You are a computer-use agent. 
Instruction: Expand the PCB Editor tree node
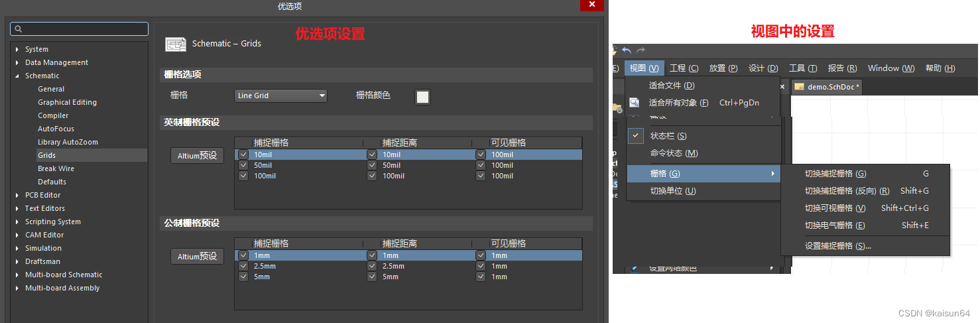(x=17, y=195)
